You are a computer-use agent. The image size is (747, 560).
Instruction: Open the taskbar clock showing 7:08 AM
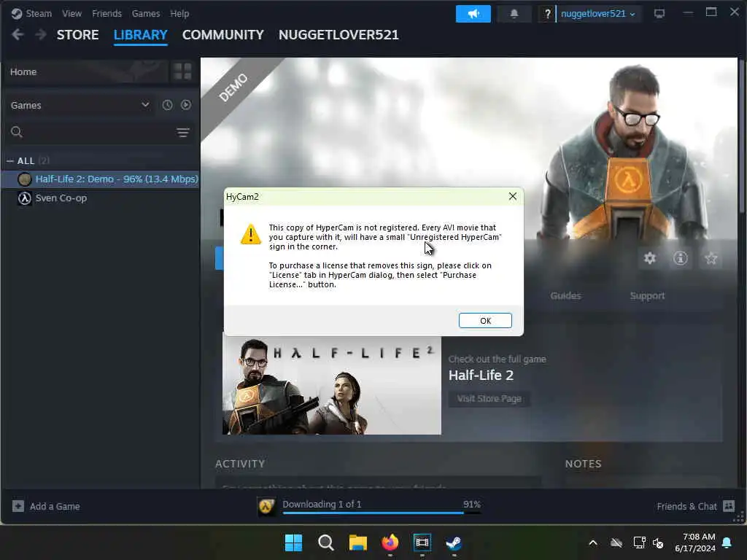(695, 542)
